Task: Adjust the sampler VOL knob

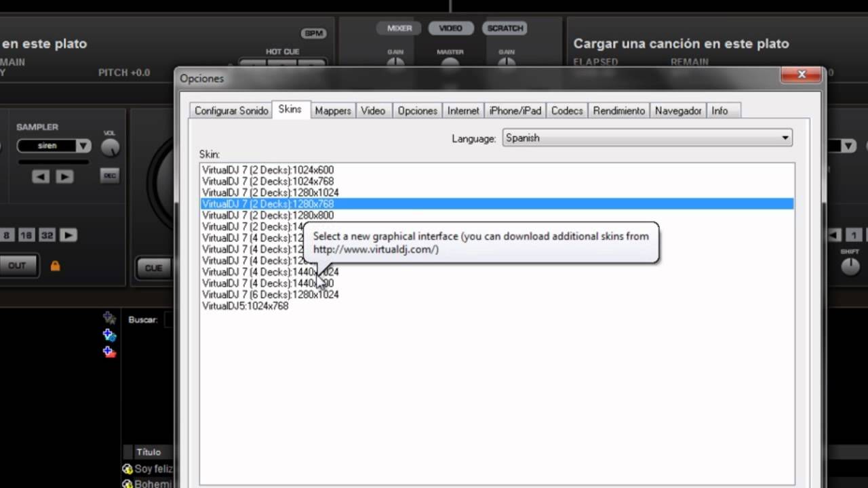Action: 109,147
